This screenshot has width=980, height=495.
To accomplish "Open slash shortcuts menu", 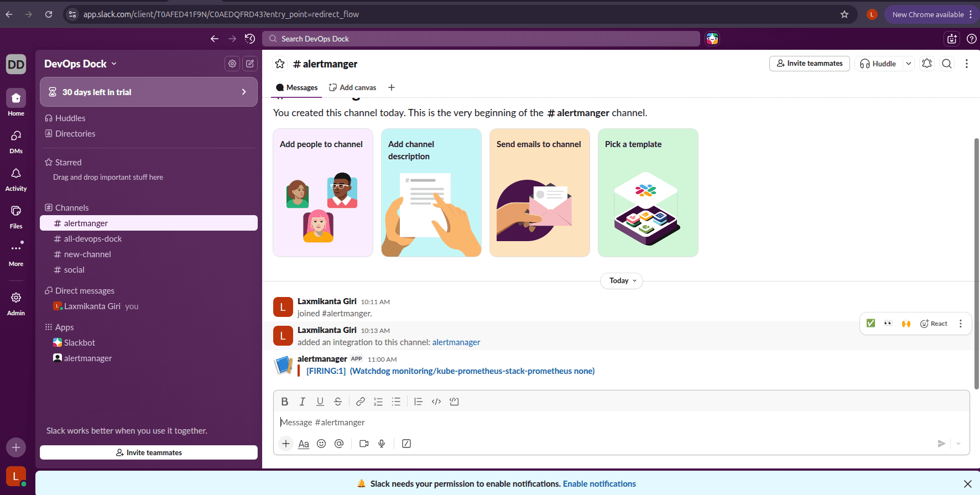I will (x=406, y=444).
